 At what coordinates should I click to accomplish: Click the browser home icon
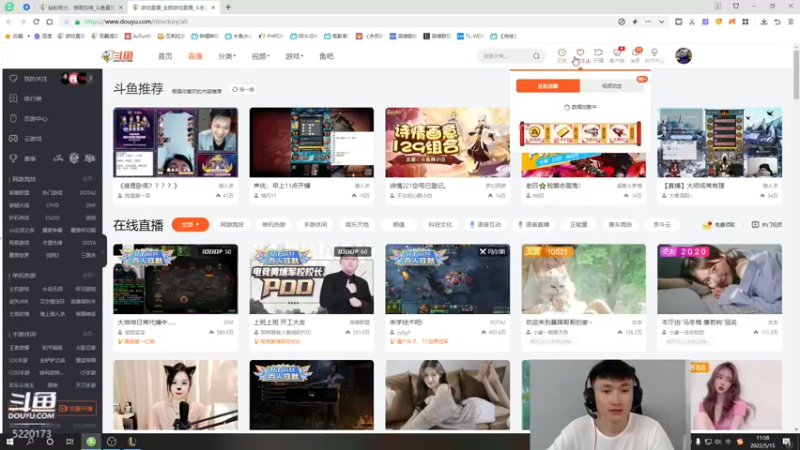point(49,21)
